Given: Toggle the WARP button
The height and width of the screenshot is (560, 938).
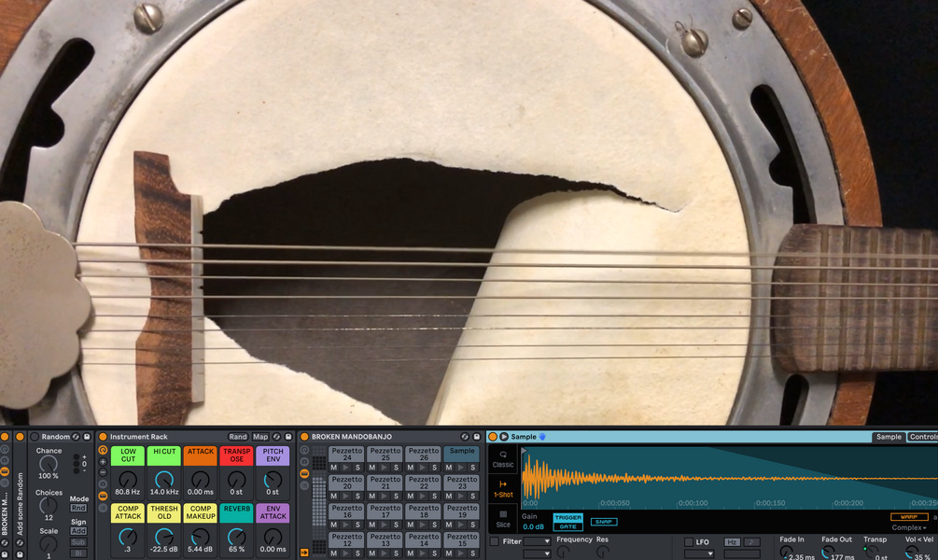Looking at the screenshot, I should tap(909, 516).
